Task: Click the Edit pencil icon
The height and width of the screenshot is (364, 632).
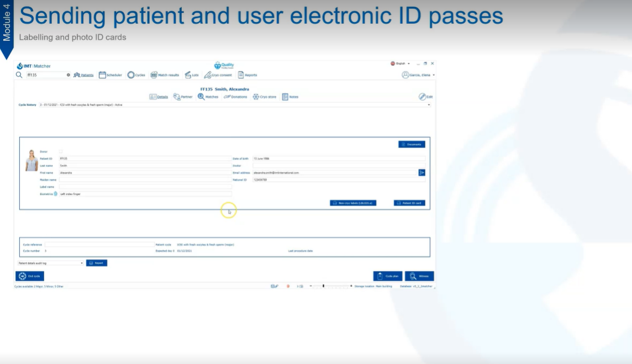Action: [423, 97]
